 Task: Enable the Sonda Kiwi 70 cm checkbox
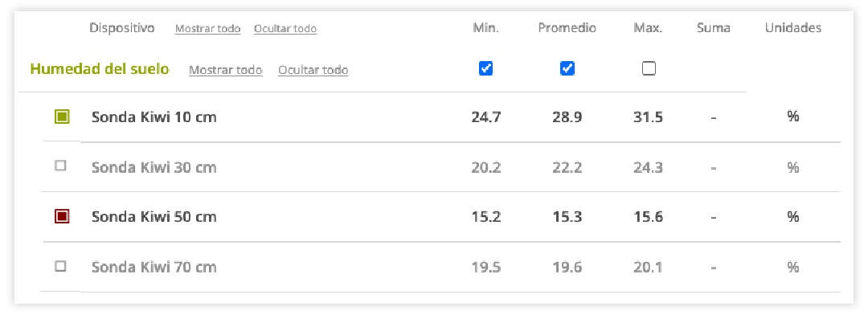(x=61, y=266)
